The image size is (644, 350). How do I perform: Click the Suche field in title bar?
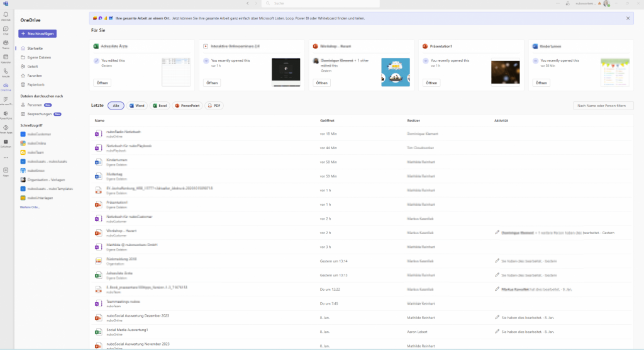(320, 3)
